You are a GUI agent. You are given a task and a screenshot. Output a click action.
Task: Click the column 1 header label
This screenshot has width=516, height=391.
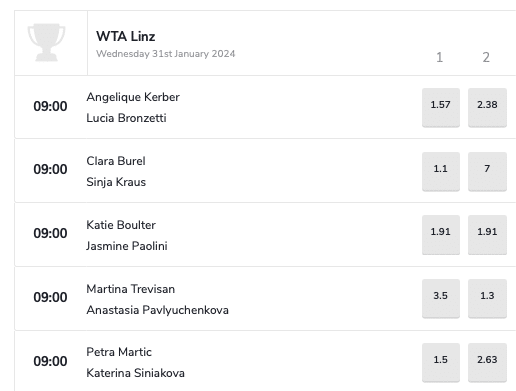tap(440, 57)
